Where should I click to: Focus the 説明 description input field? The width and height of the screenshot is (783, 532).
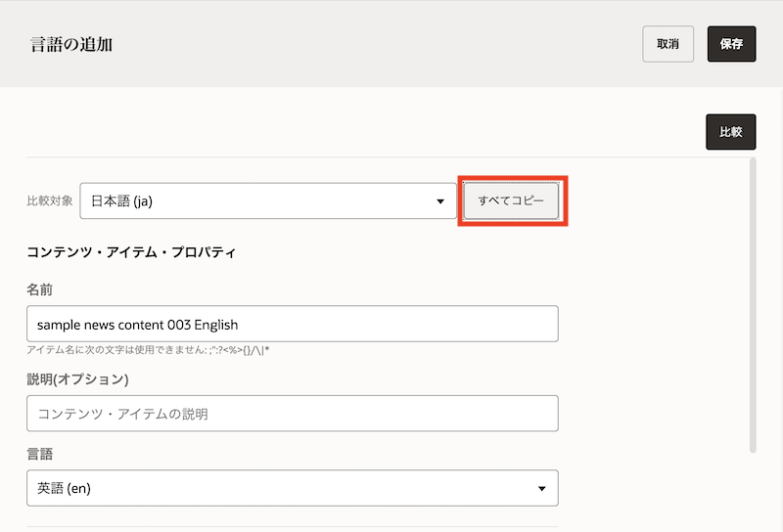pyautogui.click(x=292, y=414)
